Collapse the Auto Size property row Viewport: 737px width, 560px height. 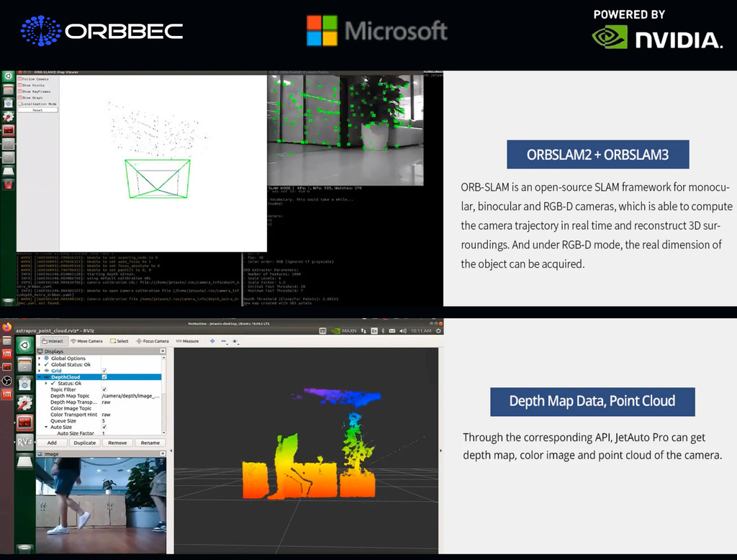pos(46,427)
